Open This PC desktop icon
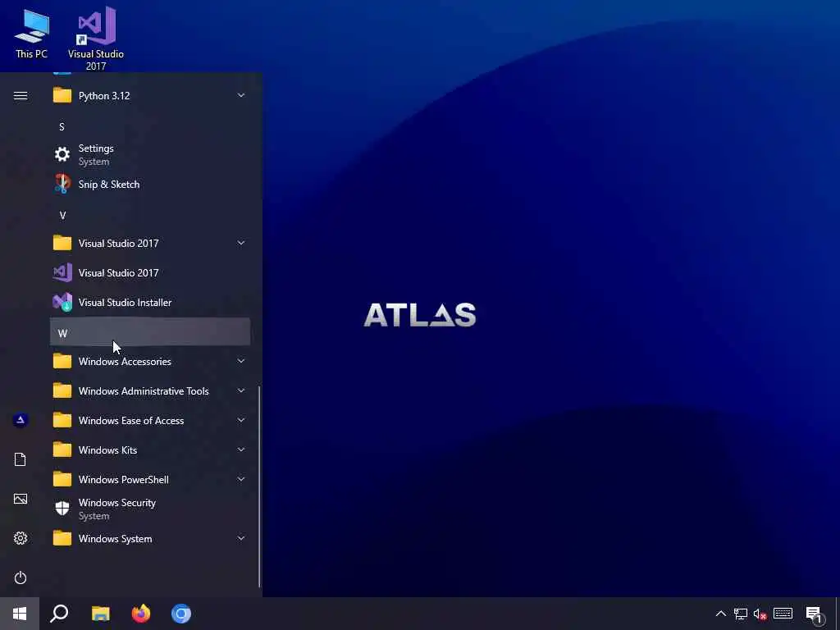This screenshot has width=840, height=630. pos(32,35)
